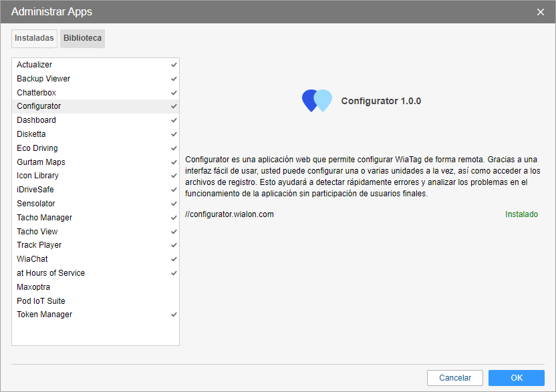Click the checkmark next to WiaChat
The width and height of the screenshot is (556, 392).
tap(174, 259)
